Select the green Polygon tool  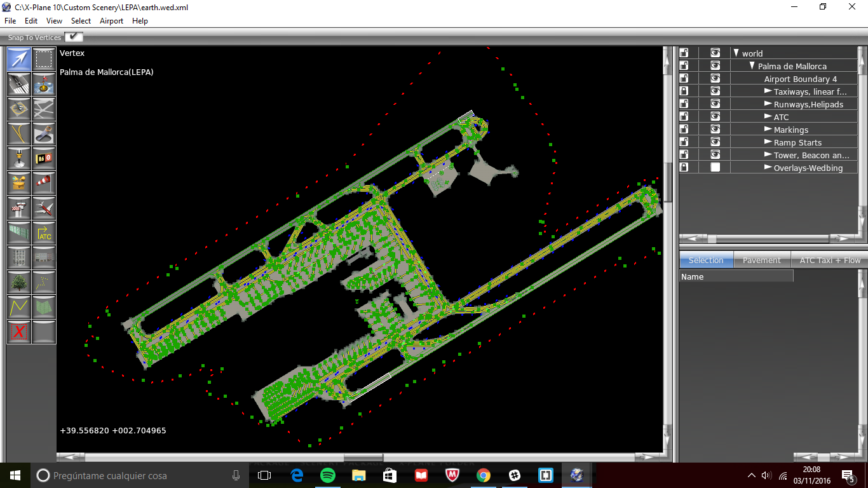coord(44,308)
